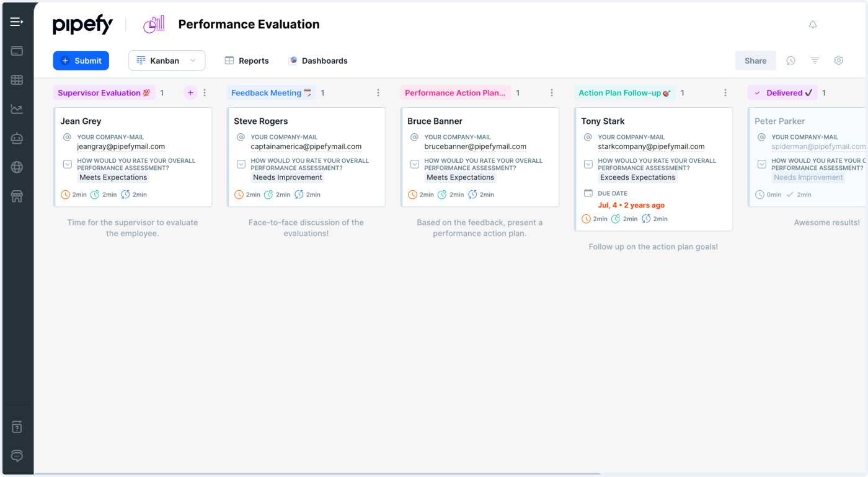868x477 pixels.
Task: Expand the sidebar with hamburger menu icon
Action: tap(17, 22)
